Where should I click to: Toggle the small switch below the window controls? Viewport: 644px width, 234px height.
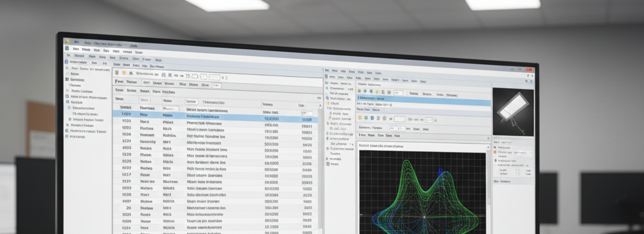(x=529, y=81)
